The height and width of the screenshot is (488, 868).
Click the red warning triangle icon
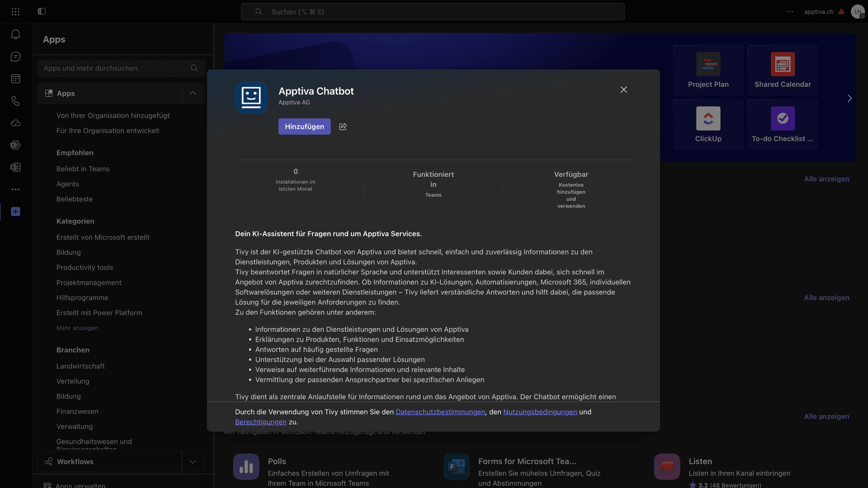coord(841,12)
